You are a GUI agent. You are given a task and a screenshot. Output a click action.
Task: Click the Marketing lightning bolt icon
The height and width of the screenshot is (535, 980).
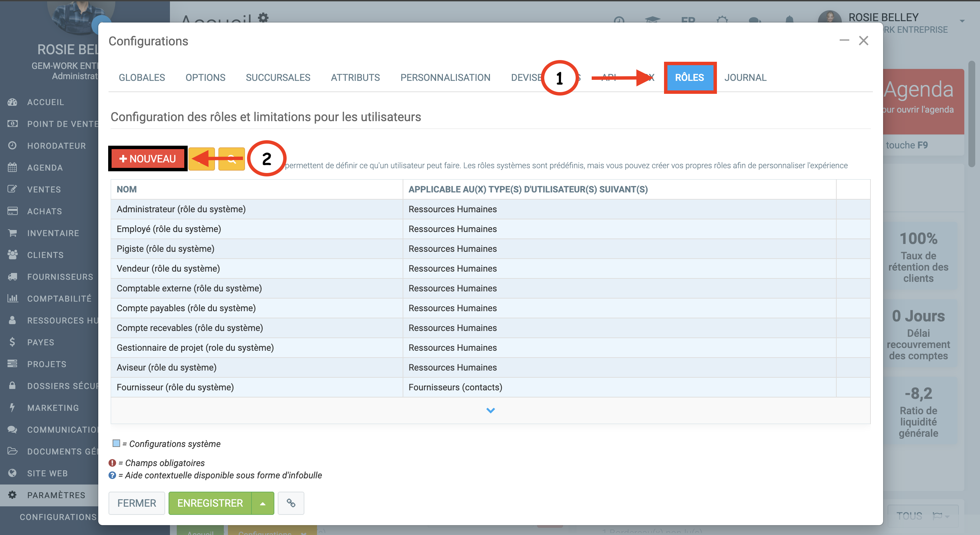click(13, 407)
